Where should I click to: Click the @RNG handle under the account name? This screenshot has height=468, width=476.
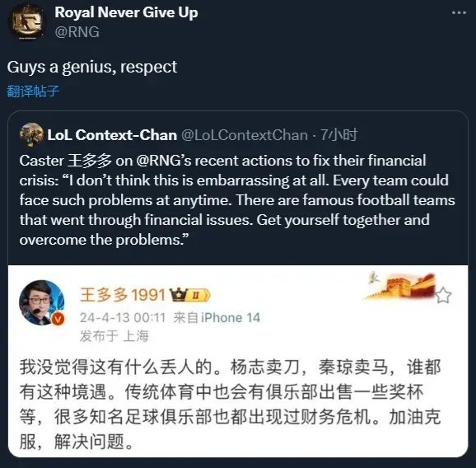coord(77,32)
